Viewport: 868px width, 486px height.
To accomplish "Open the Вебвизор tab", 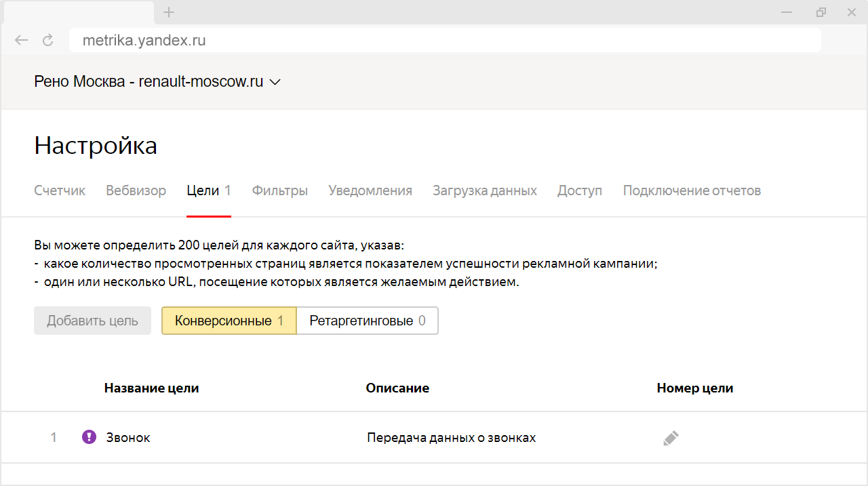I will click(x=136, y=190).
